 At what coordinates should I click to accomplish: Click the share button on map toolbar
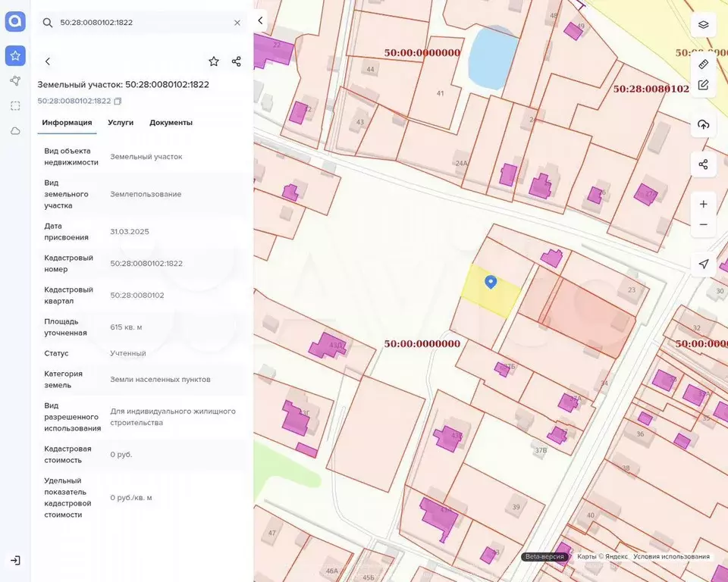coord(704,164)
